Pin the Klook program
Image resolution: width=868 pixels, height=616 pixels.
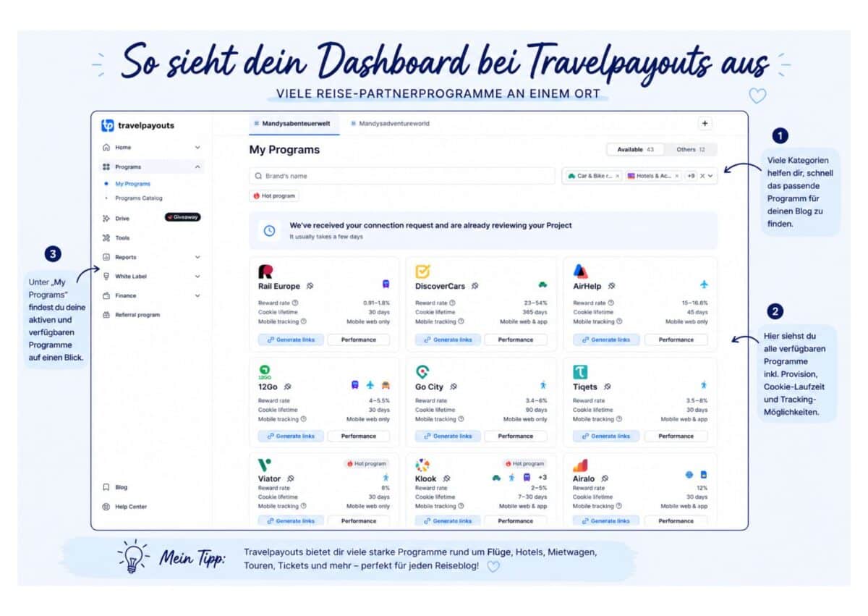pyautogui.click(x=446, y=479)
